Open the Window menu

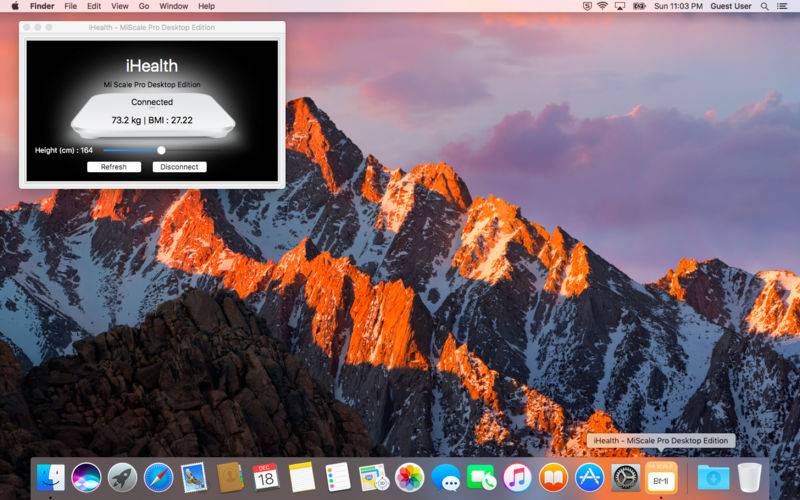pyautogui.click(x=173, y=6)
